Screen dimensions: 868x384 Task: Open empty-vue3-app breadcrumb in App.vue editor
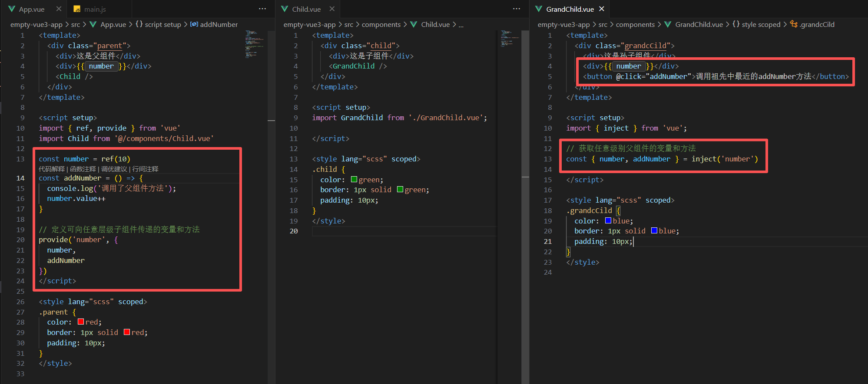pyautogui.click(x=36, y=25)
